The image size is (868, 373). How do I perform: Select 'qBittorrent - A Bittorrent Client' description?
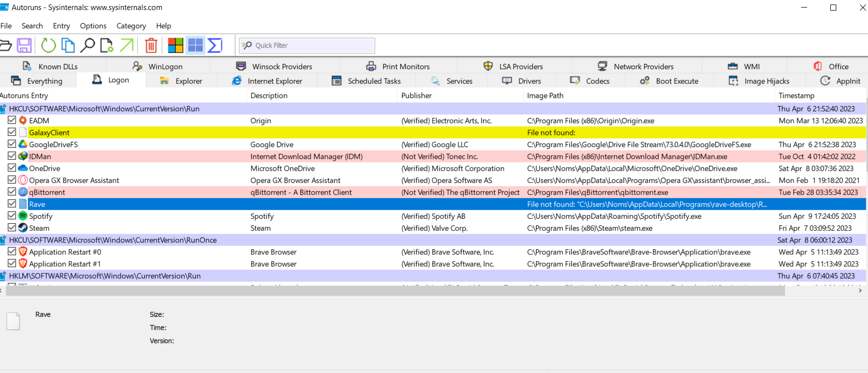(301, 192)
